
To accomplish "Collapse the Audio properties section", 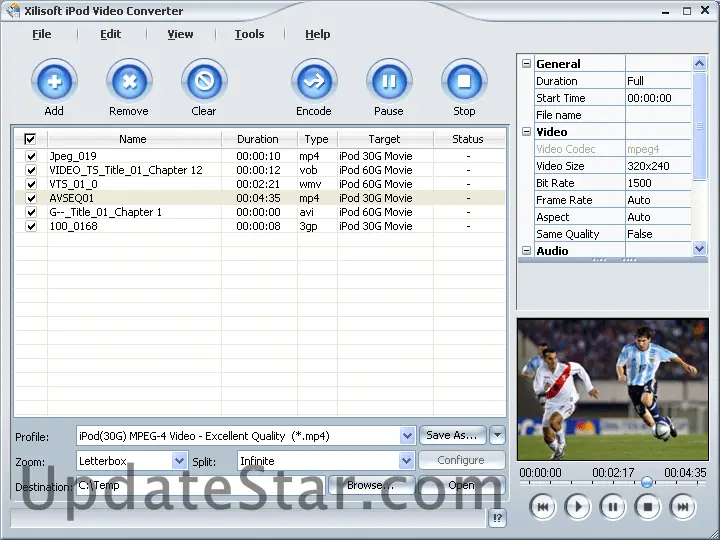I will tap(527, 251).
